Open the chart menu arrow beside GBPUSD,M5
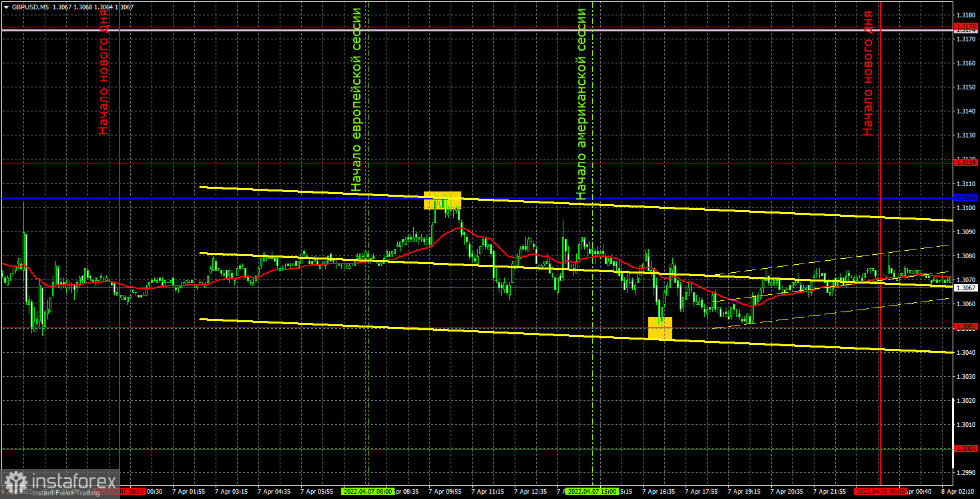 tap(5, 7)
